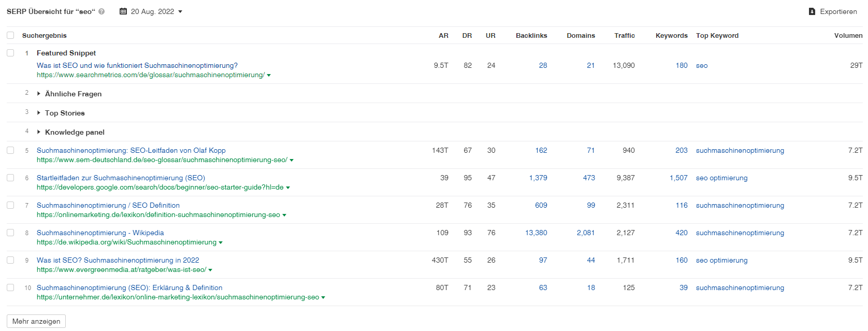The height and width of the screenshot is (331, 868).
Task: Click the UR column header
Action: point(490,35)
